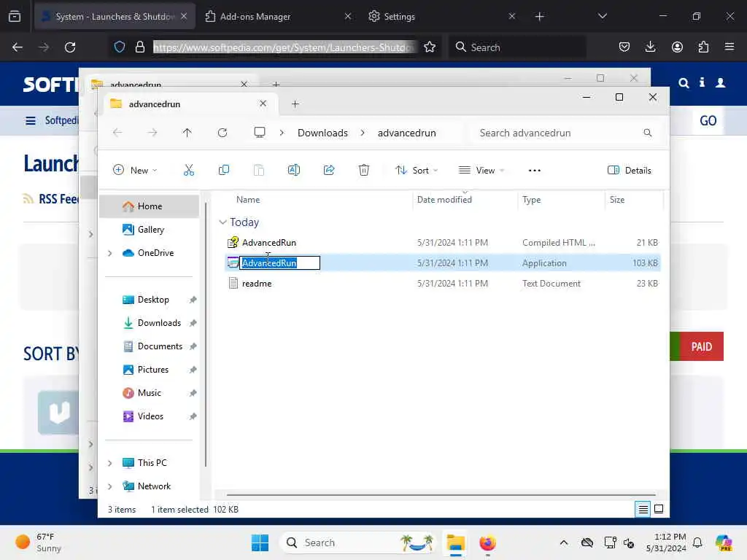Add a new Explorer tab with plus
Viewport: 747px width, 560px height.
point(295,104)
